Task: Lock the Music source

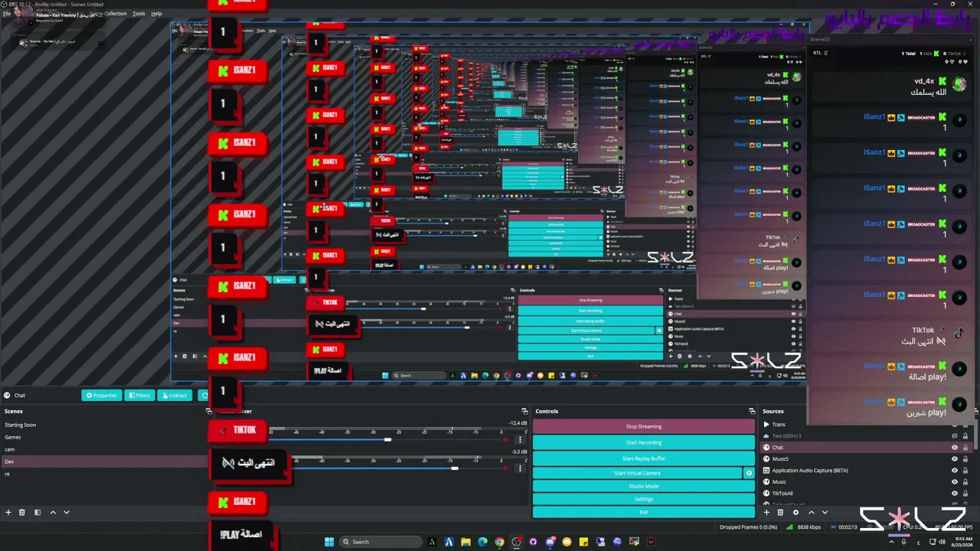Action: 965,482
